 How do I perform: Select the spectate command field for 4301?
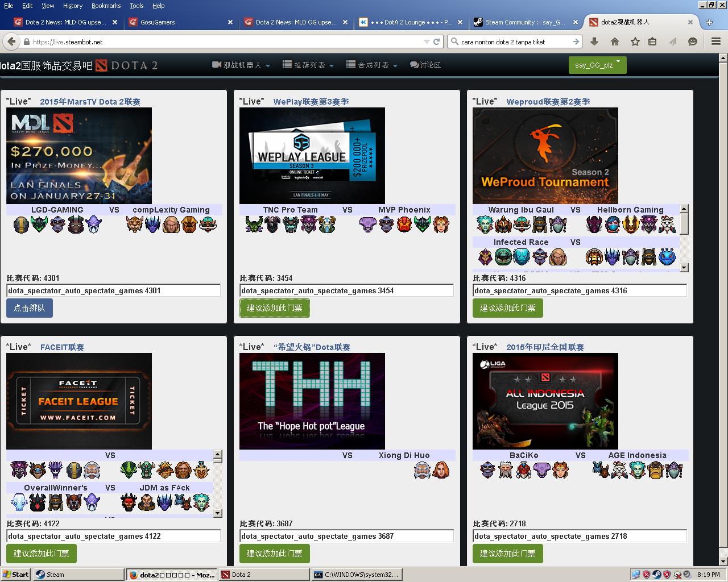coord(113,290)
